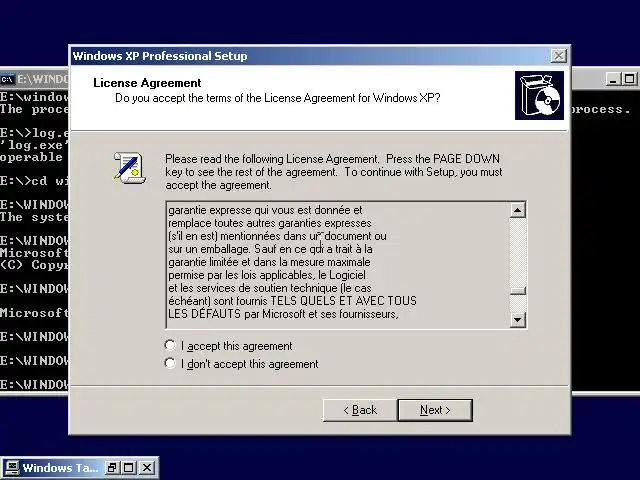The image size is (640, 480).
Task: Click "échéant) sont fournis TELS QUELS" line
Action: tap(292, 301)
